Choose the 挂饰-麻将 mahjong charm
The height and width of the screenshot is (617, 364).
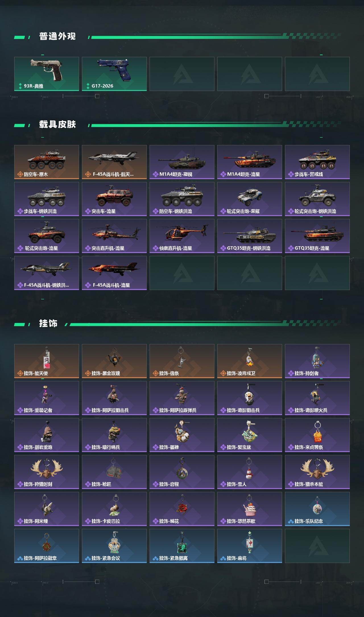(x=250, y=546)
